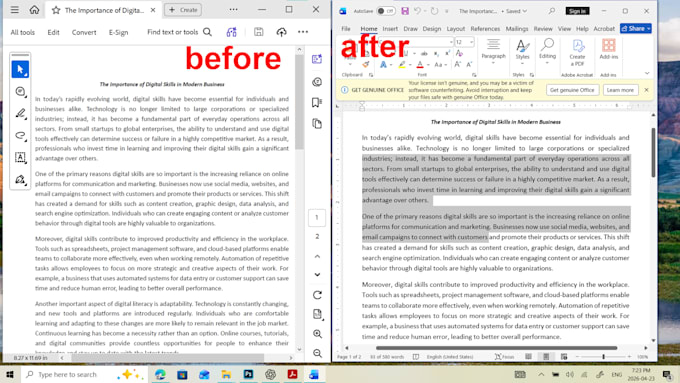Select the add text box tool in Acrobat
The image size is (680, 383).
20,157
